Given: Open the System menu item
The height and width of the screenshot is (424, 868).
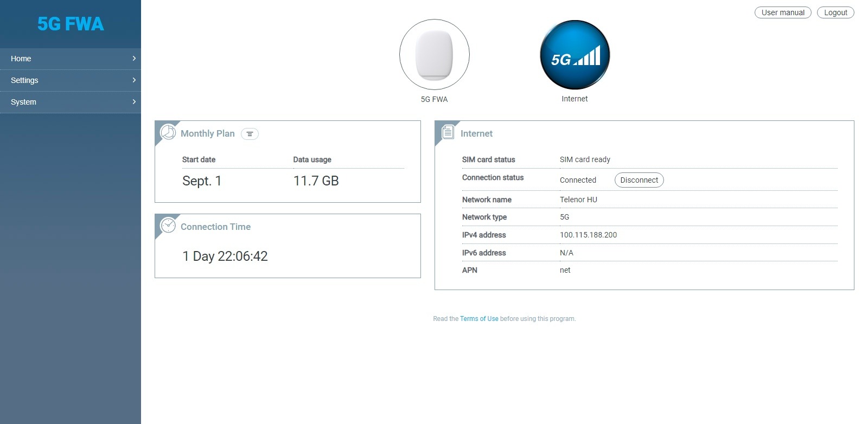Looking at the screenshot, I should coord(71,102).
